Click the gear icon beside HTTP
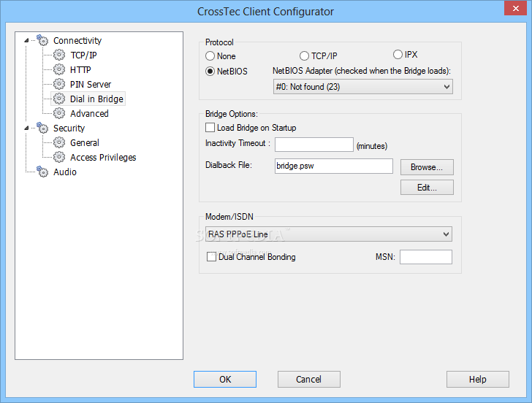The width and height of the screenshot is (532, 403). coord(59,69)
